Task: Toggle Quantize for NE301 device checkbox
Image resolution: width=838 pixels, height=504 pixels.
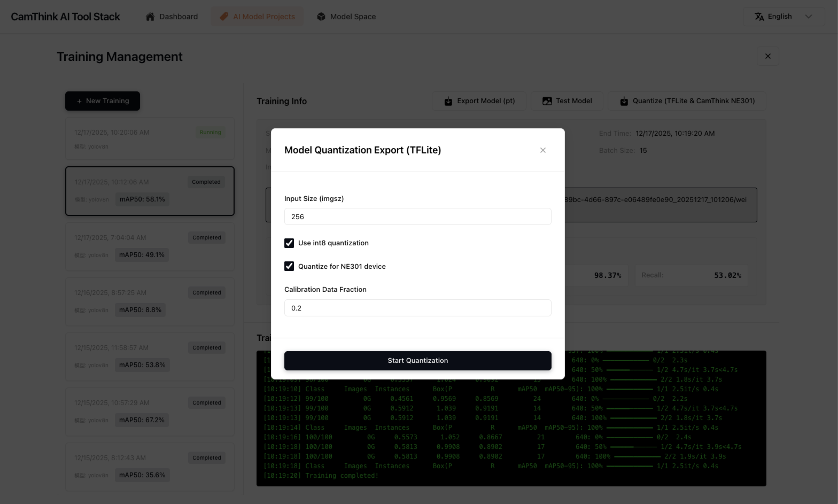Action: pyautogui.click(x=289, y=266)
